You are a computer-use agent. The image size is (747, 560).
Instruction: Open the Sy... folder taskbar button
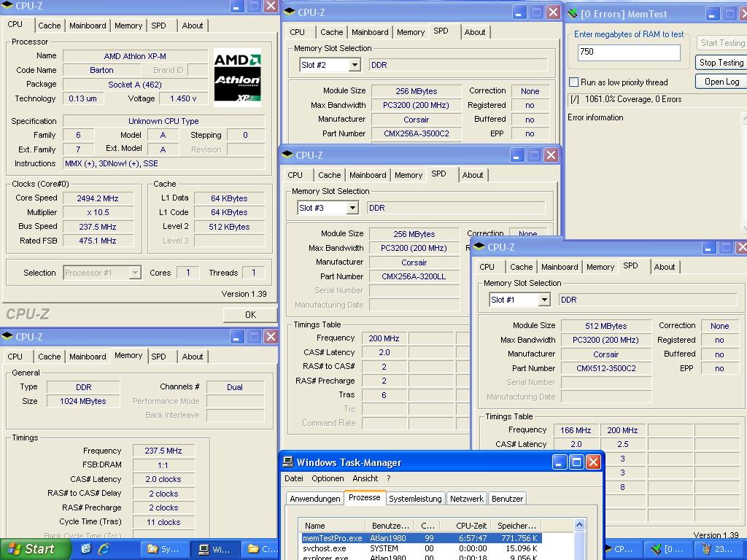coord(164,549)
